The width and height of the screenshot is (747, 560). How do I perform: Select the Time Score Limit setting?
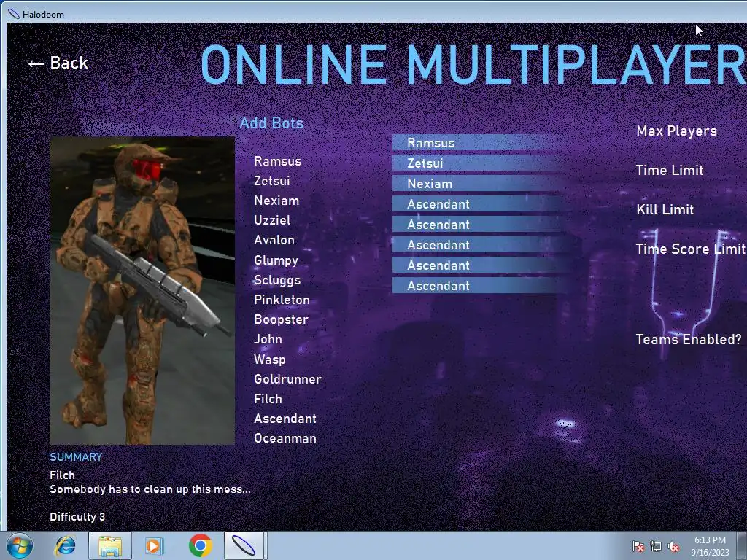click(690, 249)
